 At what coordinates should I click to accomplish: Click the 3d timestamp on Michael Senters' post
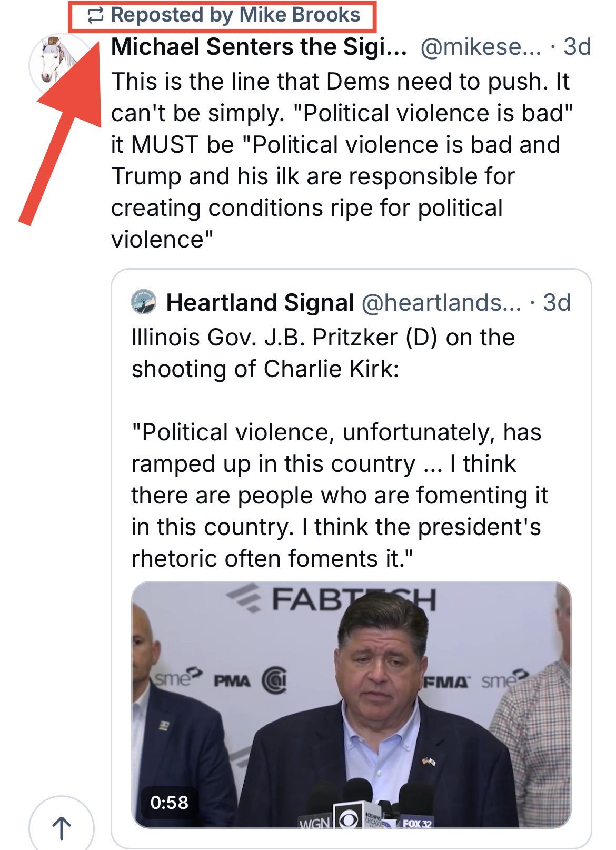pyautogui.click(x=578, y=47)
